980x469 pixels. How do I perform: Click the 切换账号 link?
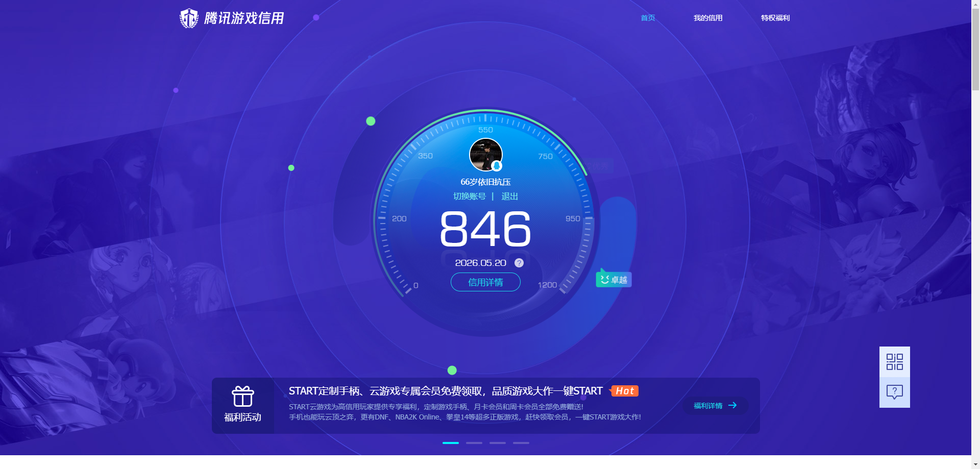tap(470, 196)
